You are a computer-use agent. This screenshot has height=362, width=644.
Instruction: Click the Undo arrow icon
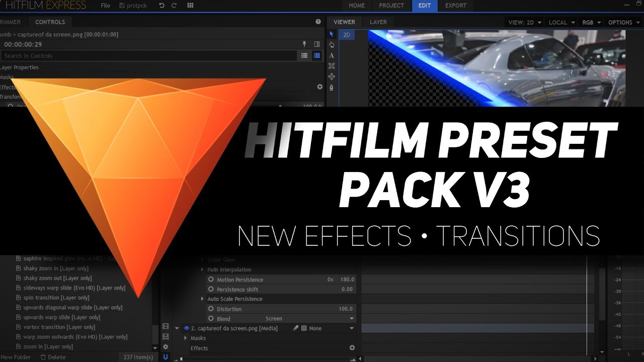[162, 6]
